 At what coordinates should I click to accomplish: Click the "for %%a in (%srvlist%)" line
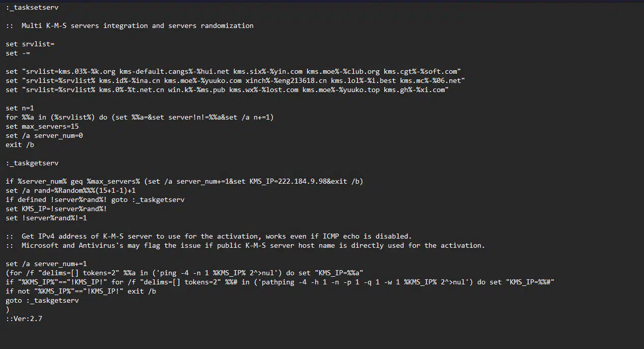click(x=140, y=117)
